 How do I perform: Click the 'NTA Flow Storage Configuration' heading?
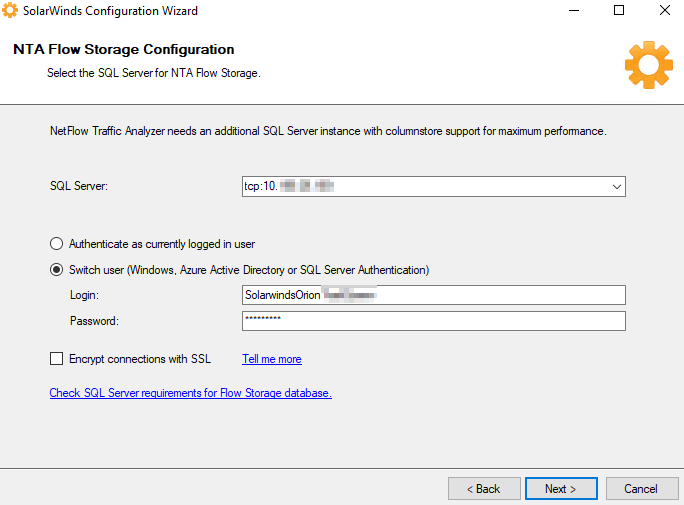123,49
